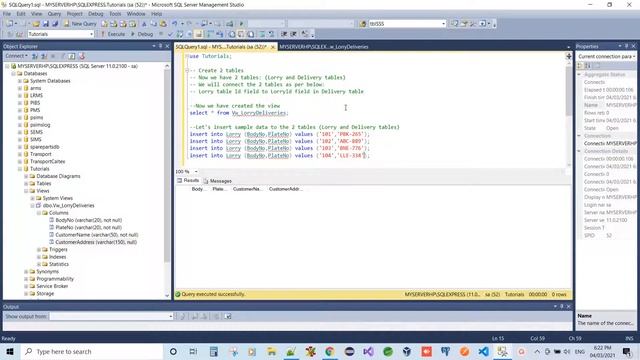This screenshot has height=360, width=640.
Task: Collapse the Views folder
Action: point(26,191)
